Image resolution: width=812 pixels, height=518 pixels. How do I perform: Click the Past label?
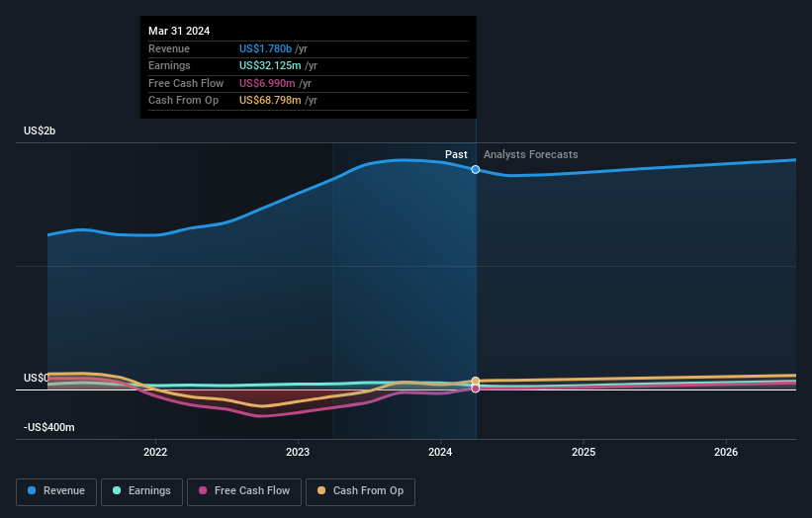coord(456,155)
